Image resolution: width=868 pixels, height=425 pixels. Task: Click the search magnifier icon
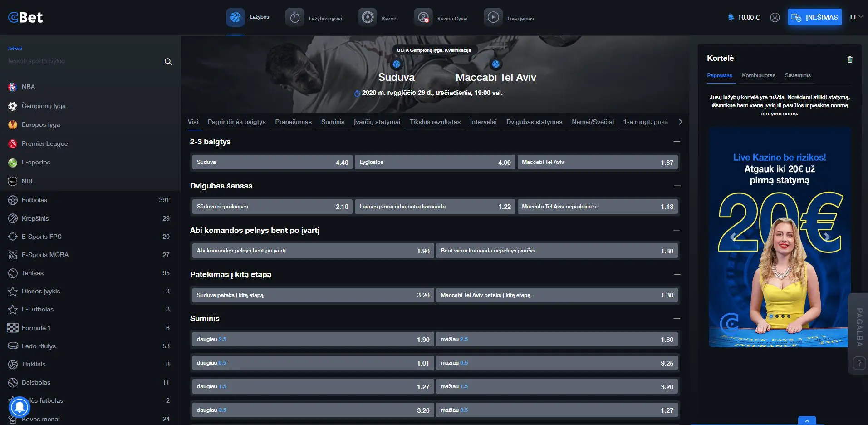[x=168, y=62]
